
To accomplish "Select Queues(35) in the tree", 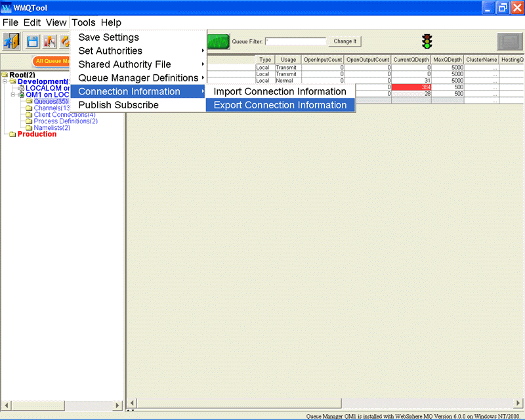I will point(51,101).
